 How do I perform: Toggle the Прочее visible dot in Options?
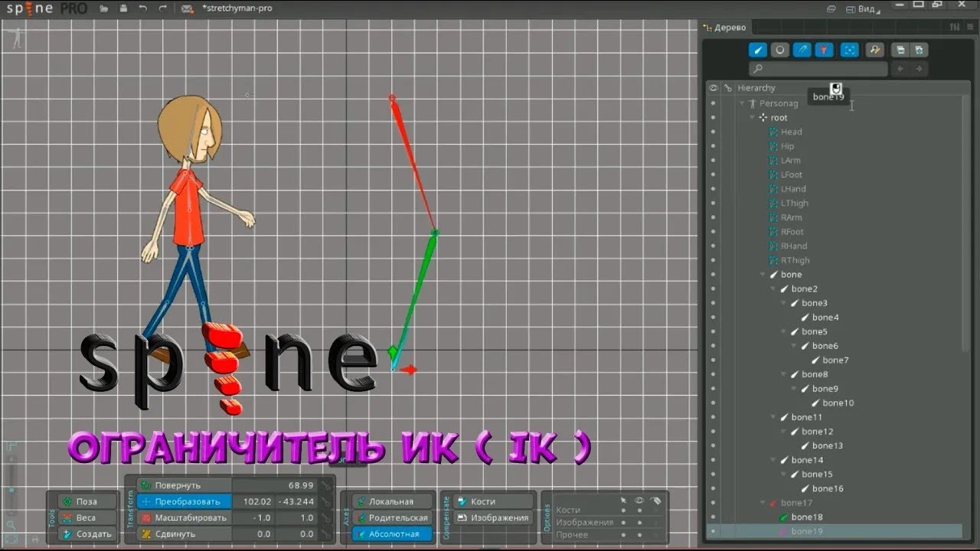pos(639,534)
